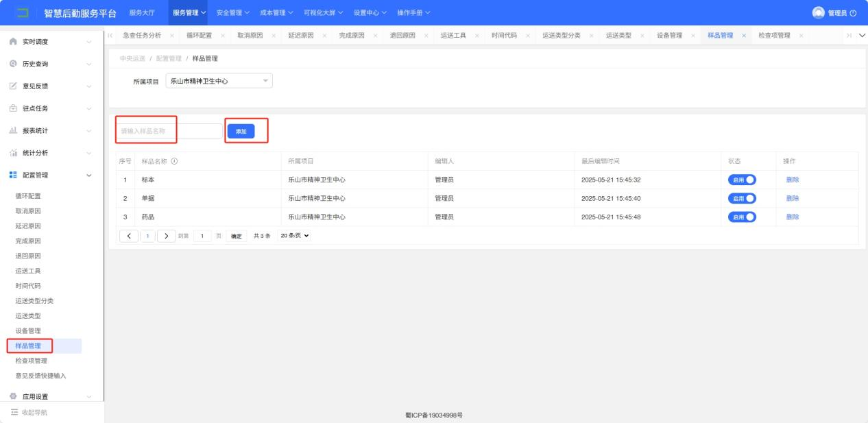868x423 pixels.
Task: Go to next page arrow
Action: [167, 236]
